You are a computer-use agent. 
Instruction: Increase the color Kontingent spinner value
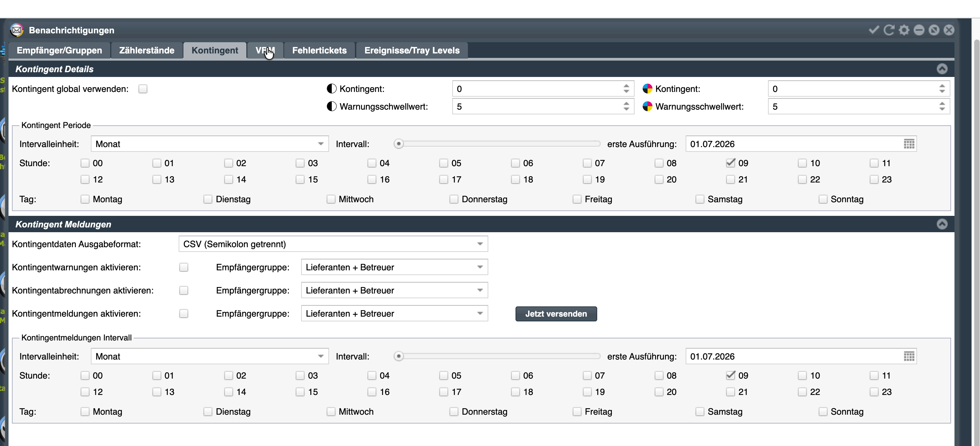tap(942, 86)
